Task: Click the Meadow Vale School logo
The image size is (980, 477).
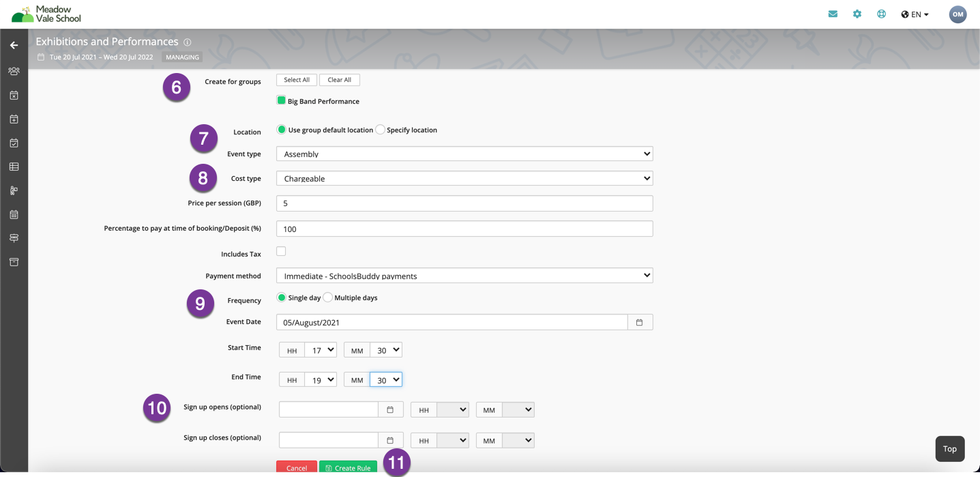Action: [46, 14]
